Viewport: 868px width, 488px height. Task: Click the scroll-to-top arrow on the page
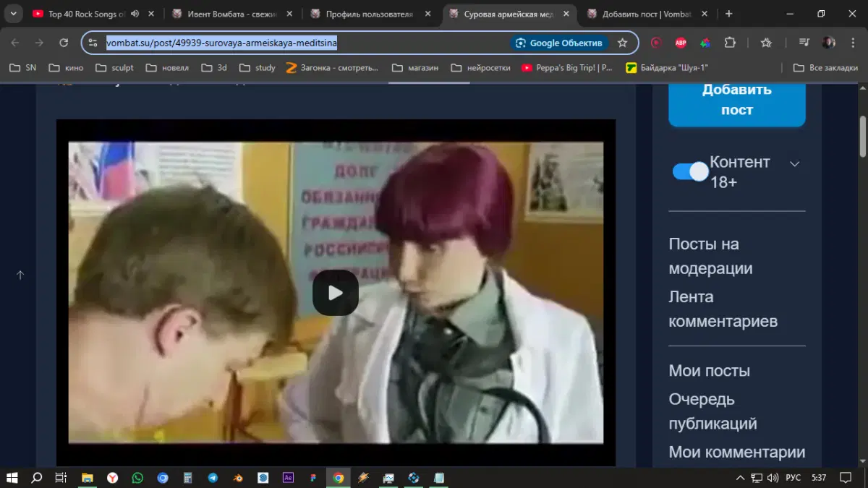click(x=20, y=275)
